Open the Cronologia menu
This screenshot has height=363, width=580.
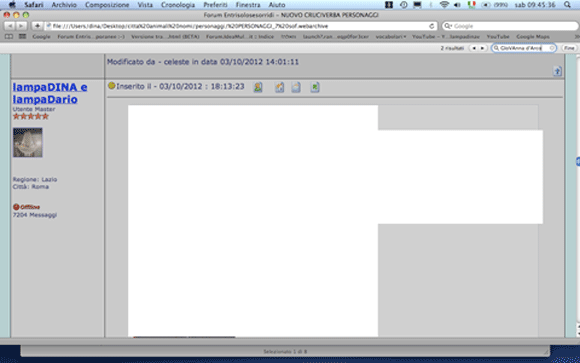click(178, 5)
